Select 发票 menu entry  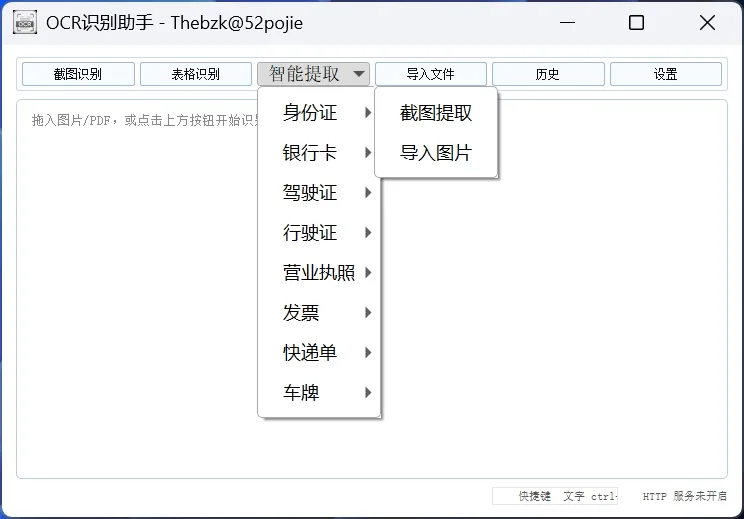click(x=319, y=313)
